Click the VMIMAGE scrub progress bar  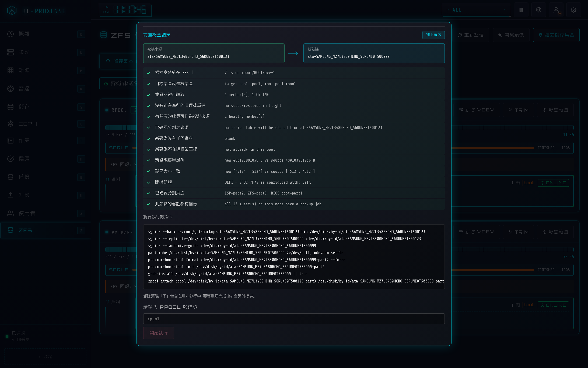(493, 270)
